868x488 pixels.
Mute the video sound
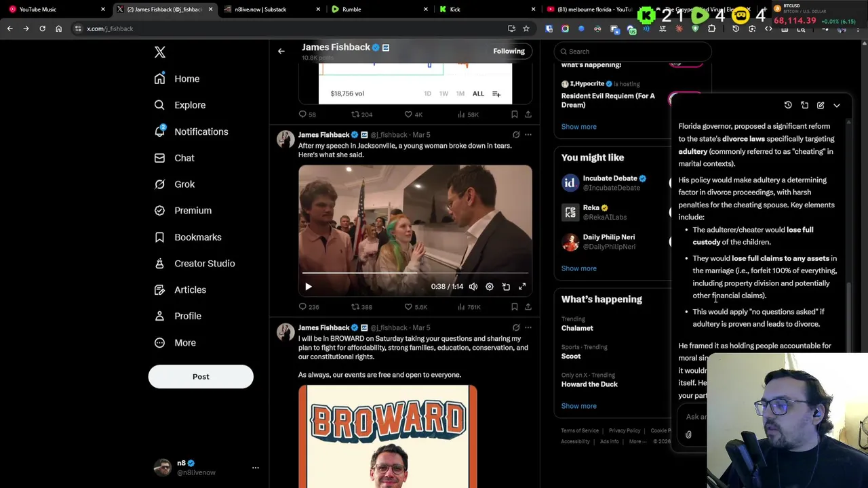point(473,287)
